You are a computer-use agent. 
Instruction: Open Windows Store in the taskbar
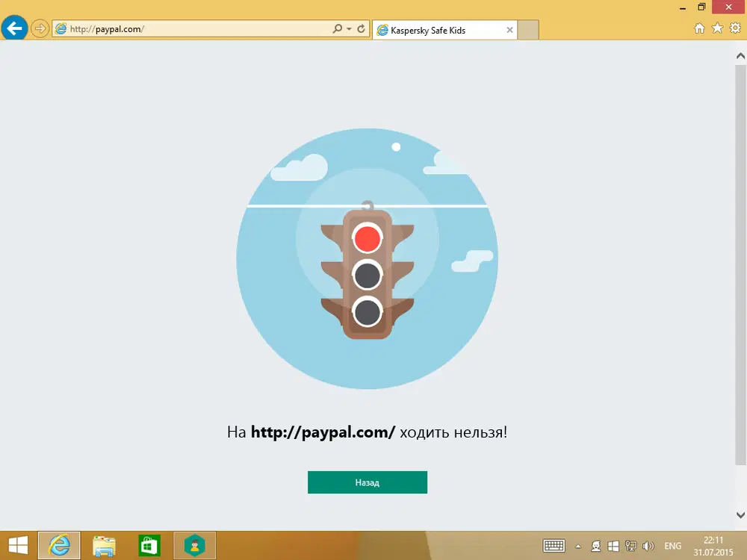click(x=149, y=545)
